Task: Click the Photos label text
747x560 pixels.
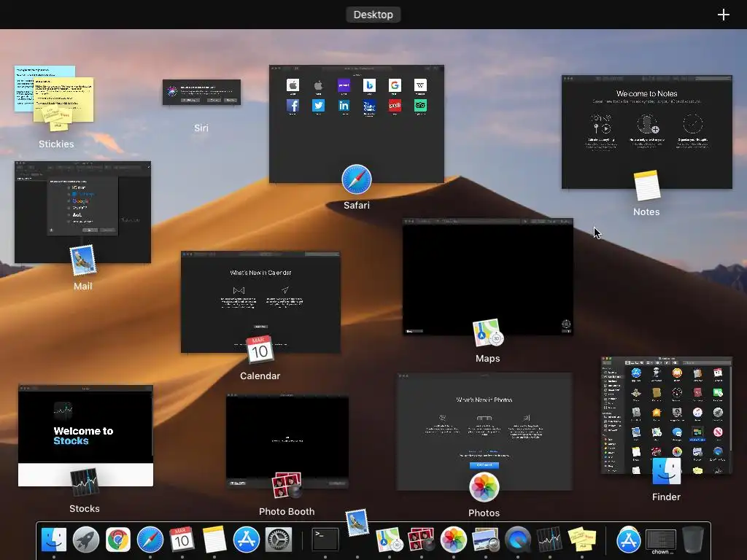Action: point(484,513)
